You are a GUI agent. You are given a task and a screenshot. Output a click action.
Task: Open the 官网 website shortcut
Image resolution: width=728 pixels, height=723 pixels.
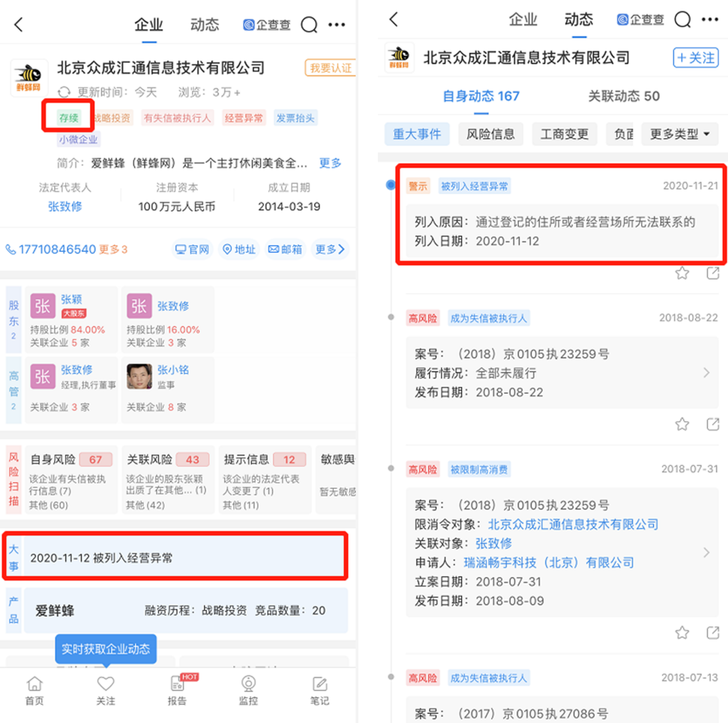[x=192, y=249]
